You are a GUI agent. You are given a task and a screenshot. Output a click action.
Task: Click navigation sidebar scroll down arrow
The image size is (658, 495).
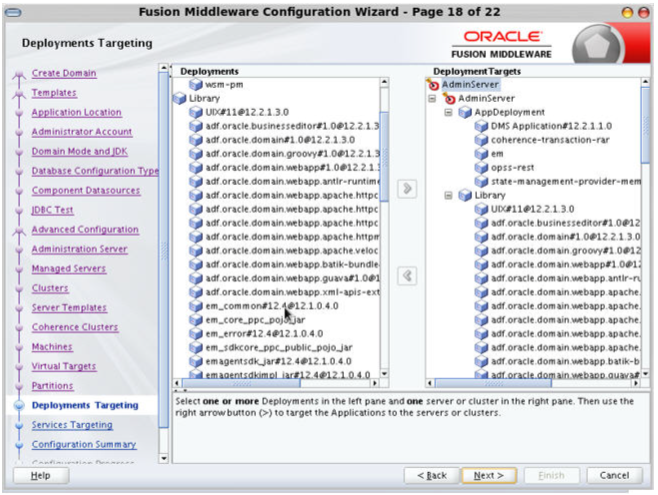(x=164, y=459)
